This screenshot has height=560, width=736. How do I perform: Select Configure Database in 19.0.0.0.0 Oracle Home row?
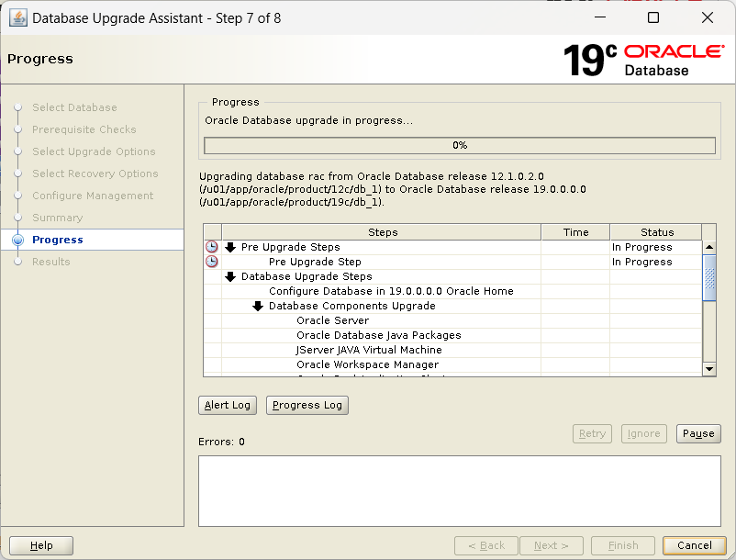[452, 291]
